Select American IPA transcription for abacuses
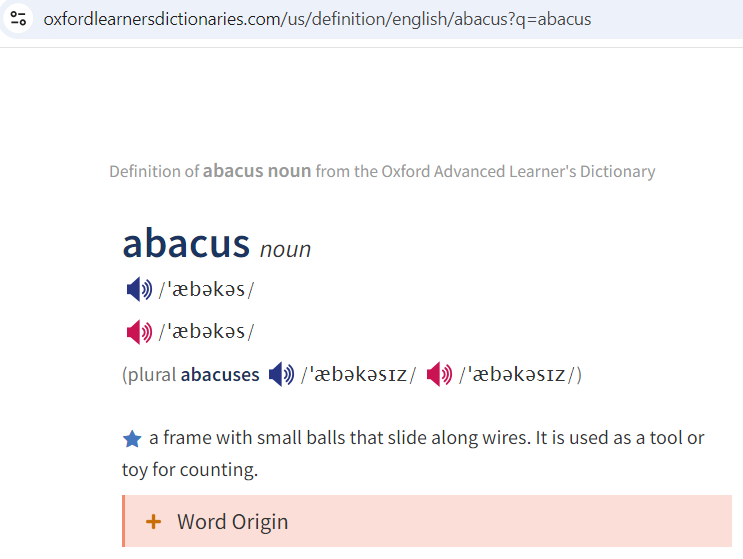743x559 pixels. pos(517,375)
